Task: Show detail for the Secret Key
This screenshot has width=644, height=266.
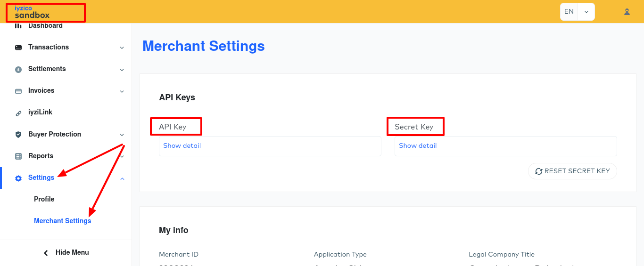Action: (418, 146)
